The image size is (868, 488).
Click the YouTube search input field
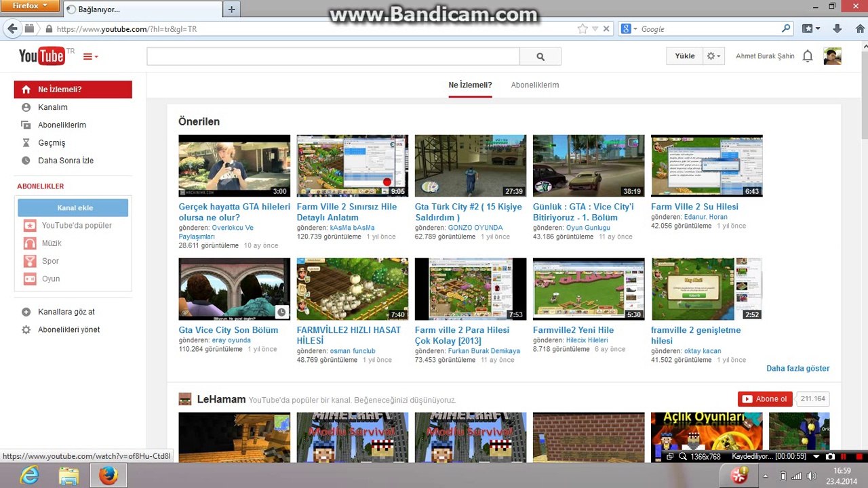pyautogui.click(x=333, y=57)
